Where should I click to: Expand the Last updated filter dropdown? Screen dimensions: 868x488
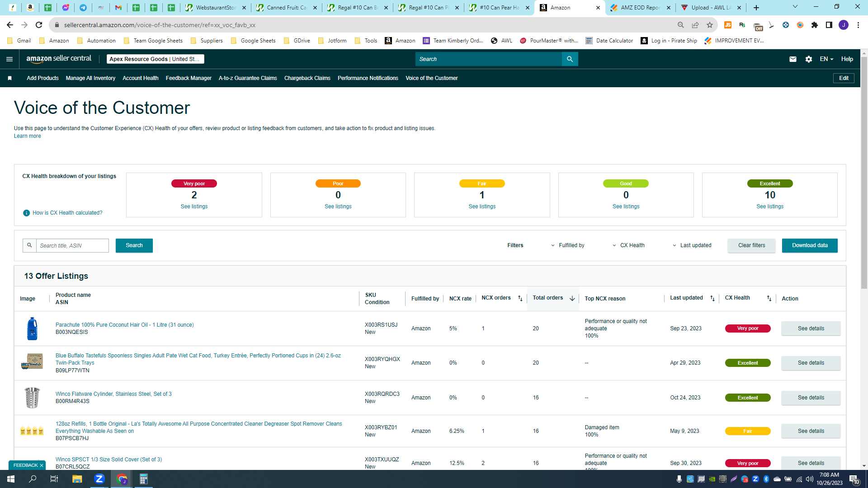pyautogui.click(x=692, y=245)
